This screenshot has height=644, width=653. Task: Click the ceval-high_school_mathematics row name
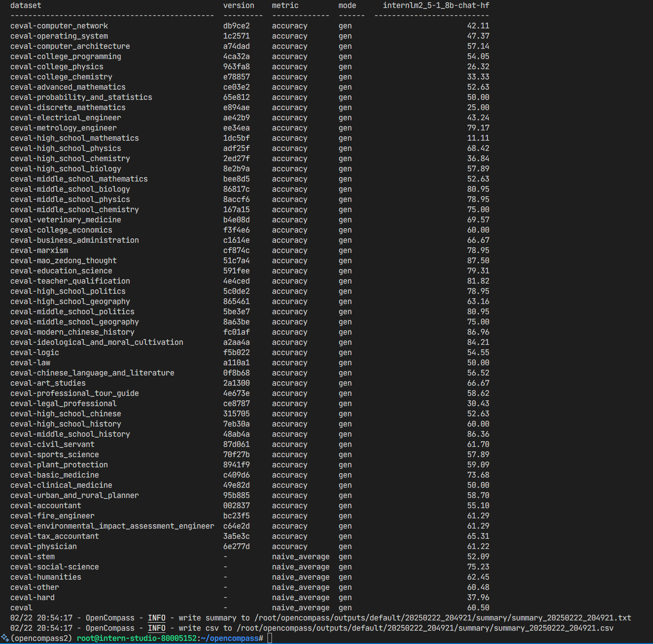(75, 138)
